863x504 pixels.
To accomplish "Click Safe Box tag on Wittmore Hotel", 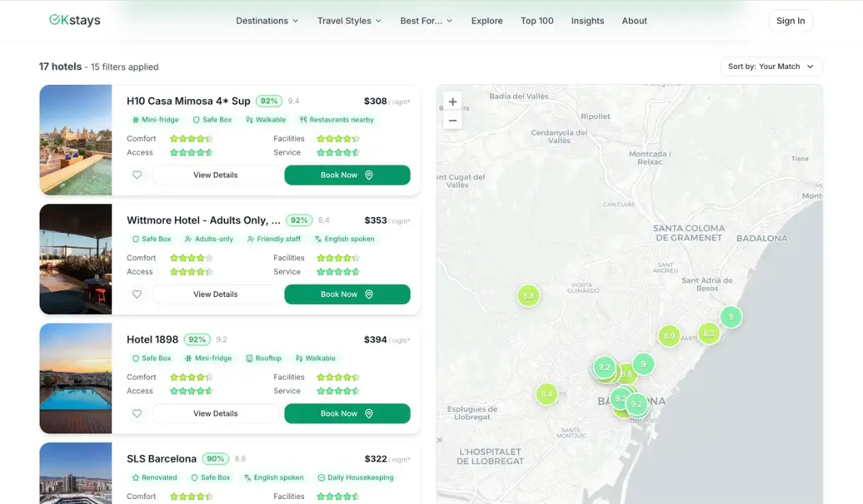I will click(x=151, y=239).
